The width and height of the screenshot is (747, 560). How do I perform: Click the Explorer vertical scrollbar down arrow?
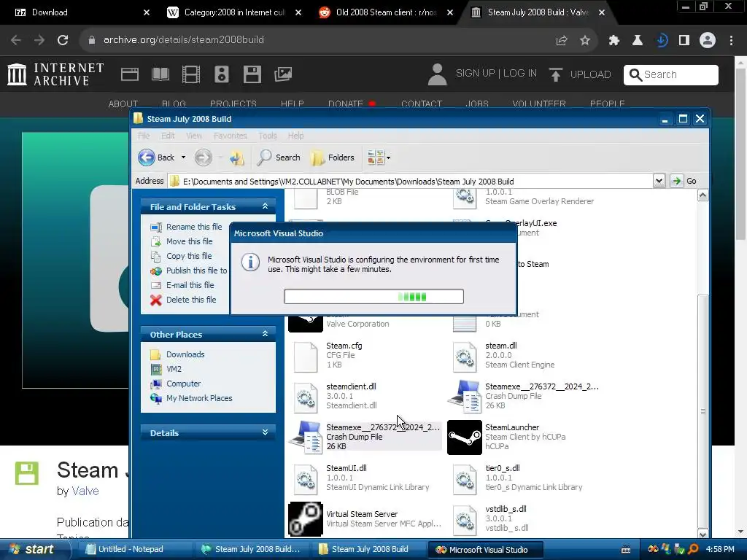coord(703,534)
